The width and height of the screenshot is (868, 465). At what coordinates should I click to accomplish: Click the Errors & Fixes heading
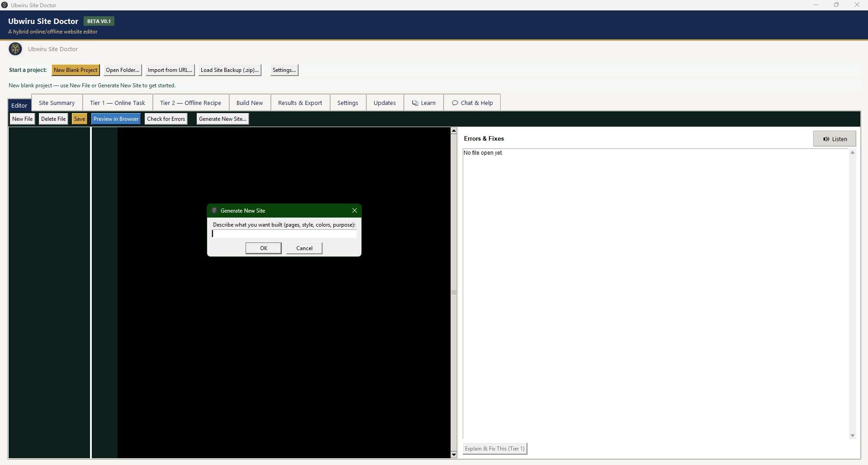484,139
